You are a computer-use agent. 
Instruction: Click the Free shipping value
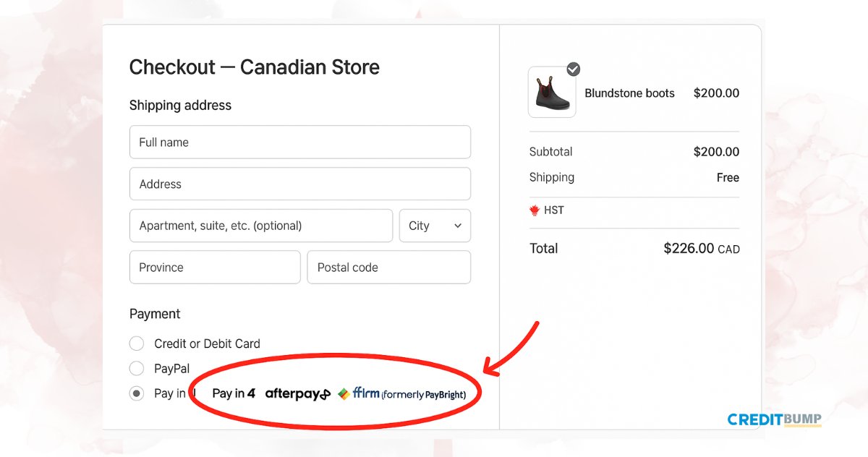tap(728, 178)
